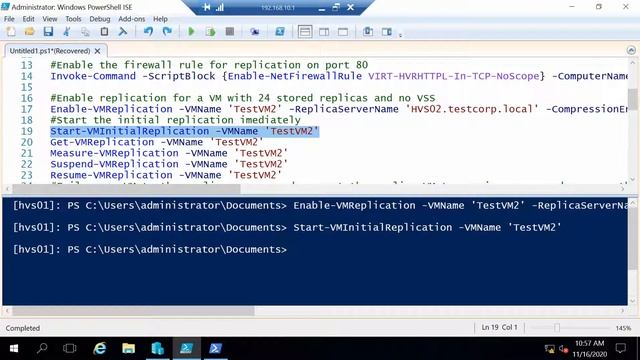Click 145% zoom value in status bar
The height and width of the screenshot is (360, 640).
(x=623, y=328)
